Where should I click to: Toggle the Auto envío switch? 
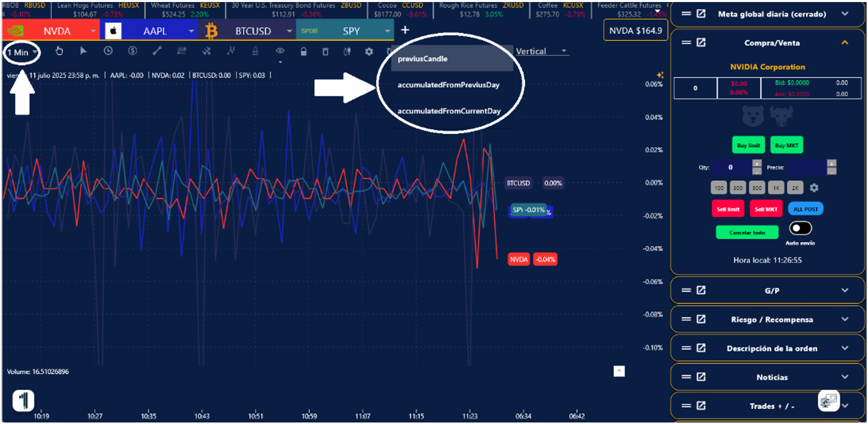800,229
